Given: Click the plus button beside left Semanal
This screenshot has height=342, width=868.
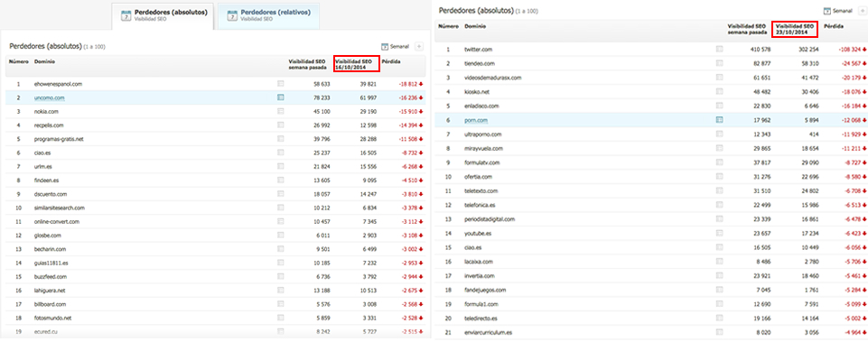Looking at the screenshot, I should 418,47.
